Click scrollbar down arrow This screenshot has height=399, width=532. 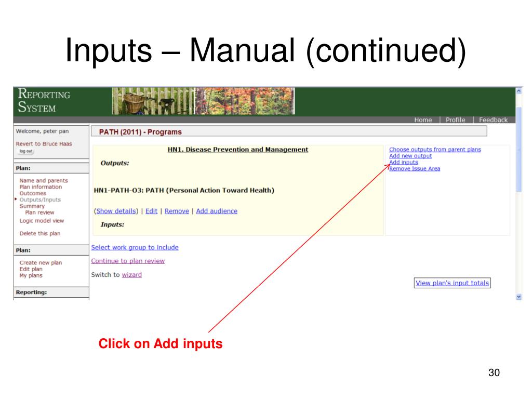coord(519,297)
